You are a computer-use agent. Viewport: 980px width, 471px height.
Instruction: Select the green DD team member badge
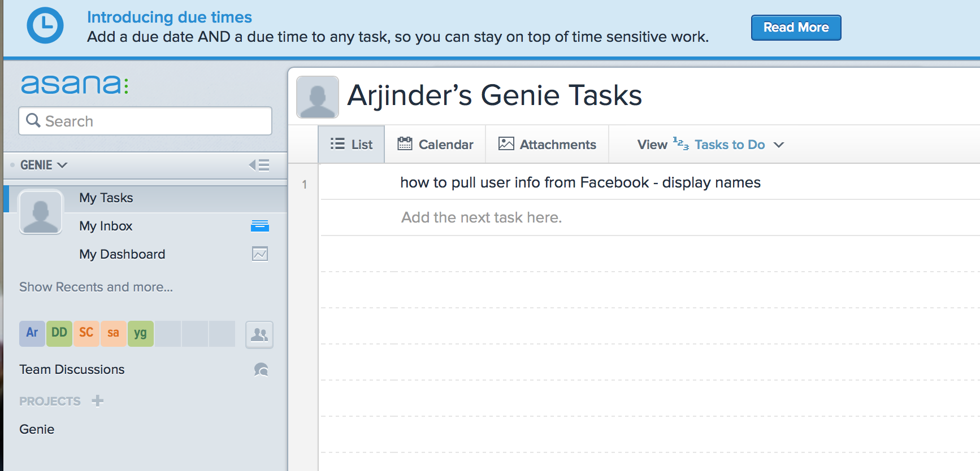(59, 333)
